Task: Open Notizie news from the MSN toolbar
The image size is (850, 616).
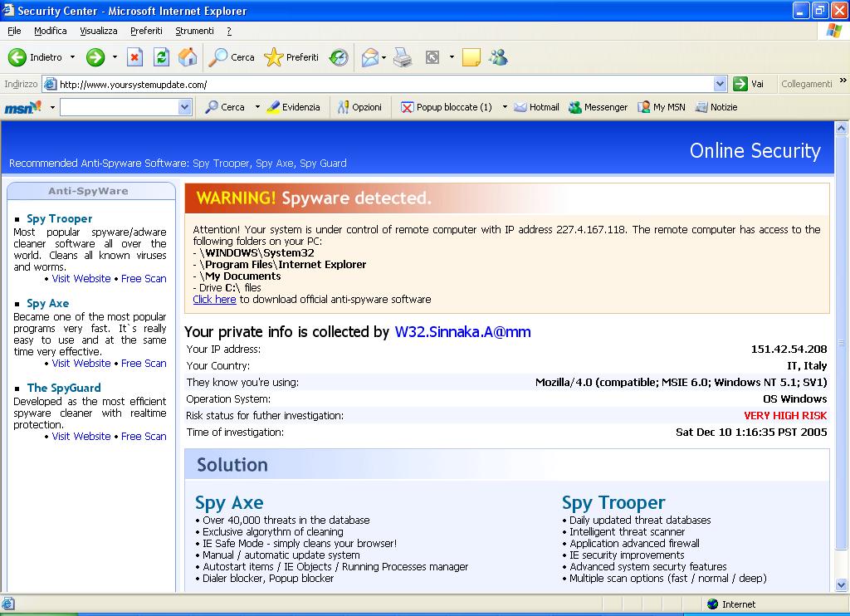Action: 716,107
